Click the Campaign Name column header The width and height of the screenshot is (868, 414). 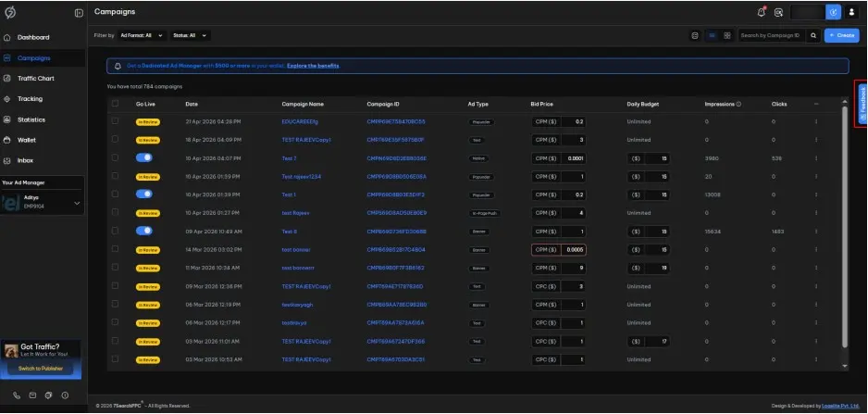coord(303,104)
